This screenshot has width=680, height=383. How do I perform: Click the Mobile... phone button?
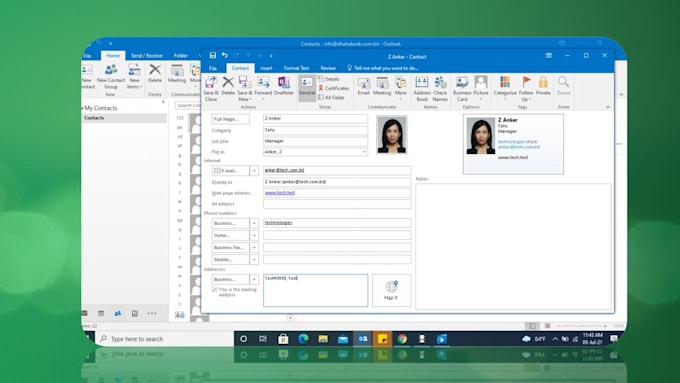[231, 260]
